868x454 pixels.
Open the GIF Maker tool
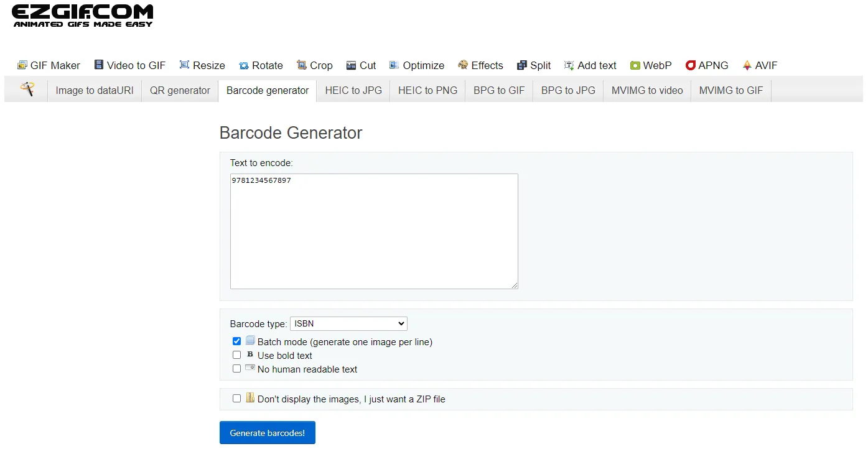pos(49,65)
